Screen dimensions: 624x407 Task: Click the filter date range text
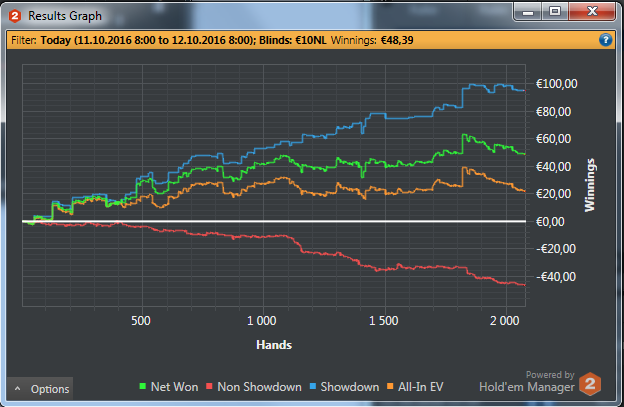coord(148,40)
